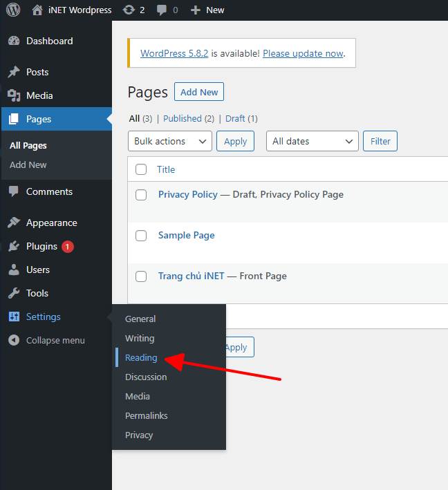Image resolution: width=448 pixels, height=490 pixels.
Task: Click the Pages icon in sidebar
Action: point(14,119)
